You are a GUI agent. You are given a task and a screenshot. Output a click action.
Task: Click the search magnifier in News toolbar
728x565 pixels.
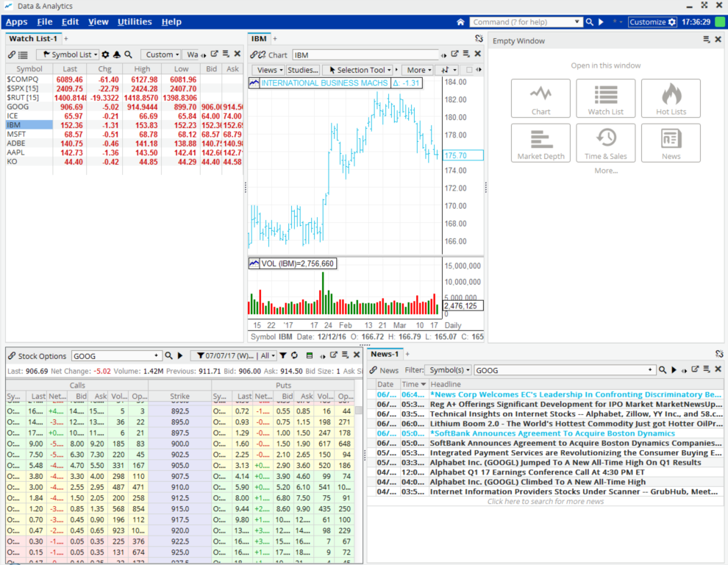click(x=663, y=370)
